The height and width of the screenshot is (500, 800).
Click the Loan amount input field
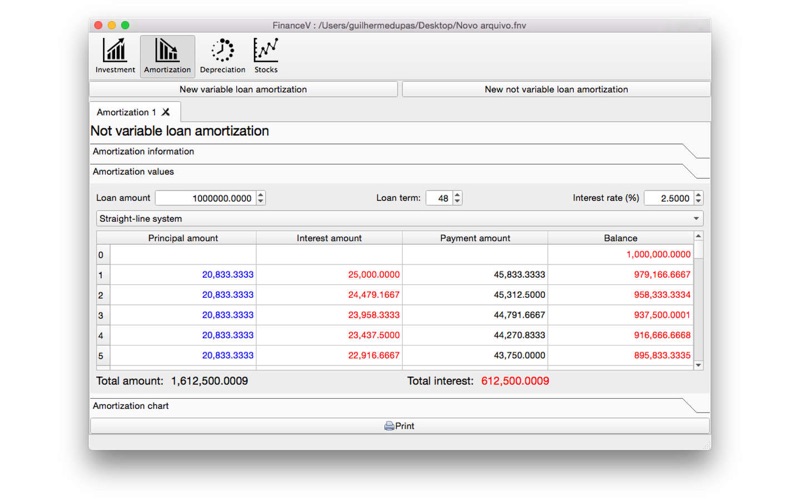206,198
